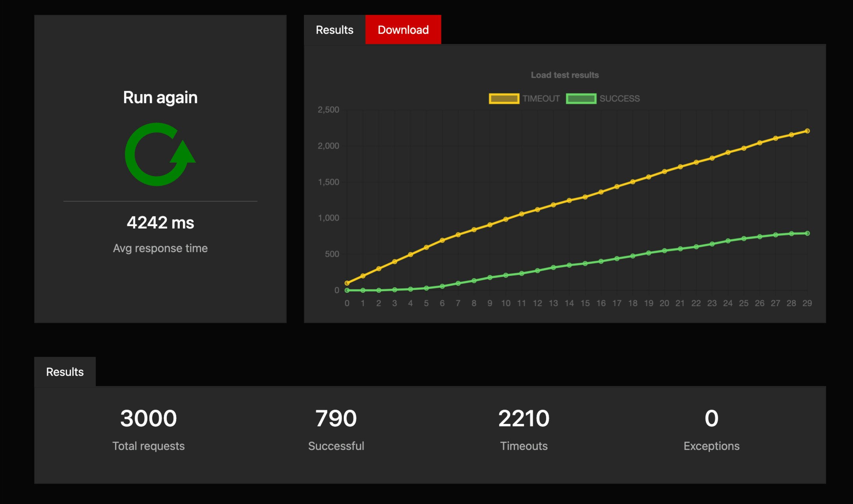Click the 0 Exceptions count
This screenshot has width=853, height=504.
pyautogui.click(x=711, y=418)
